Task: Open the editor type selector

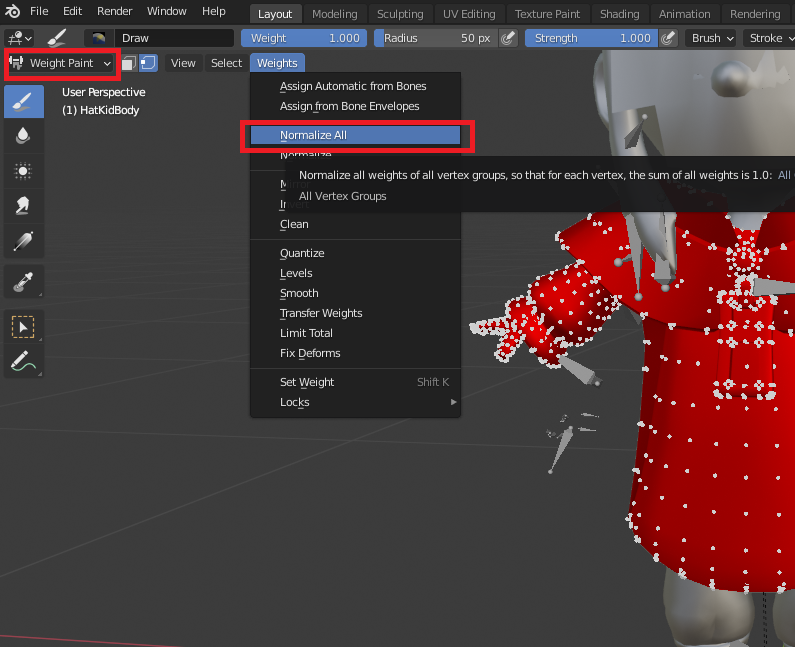Action: click(x=20, y=38)
